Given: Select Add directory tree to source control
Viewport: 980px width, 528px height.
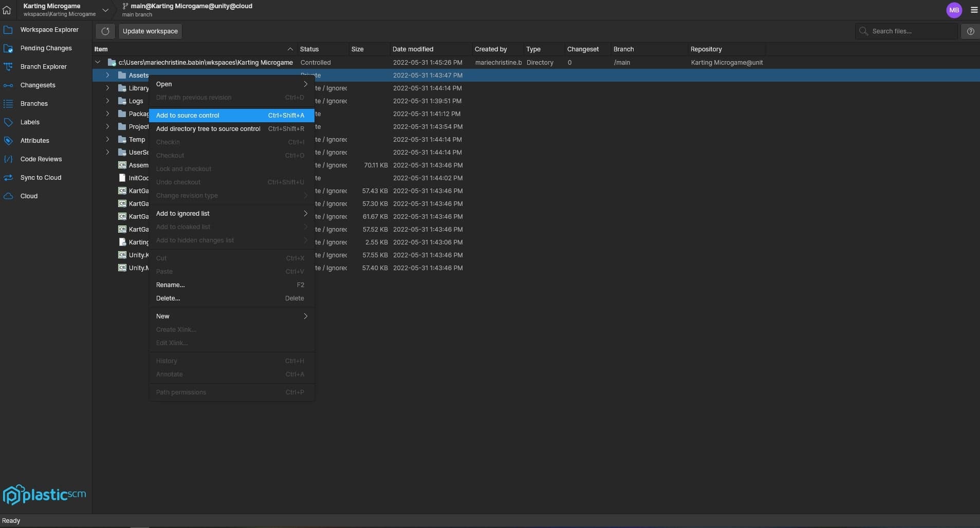Looking at the screenshot, I should point(208,128).
